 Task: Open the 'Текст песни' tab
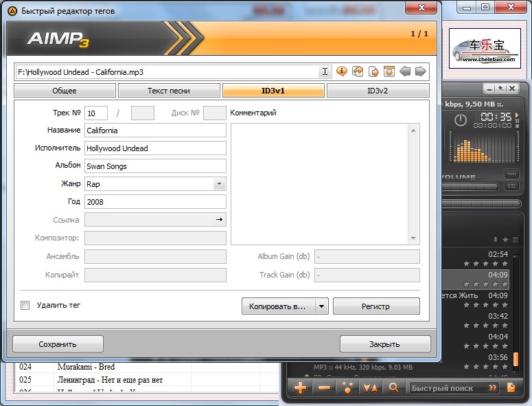point(169,91)
